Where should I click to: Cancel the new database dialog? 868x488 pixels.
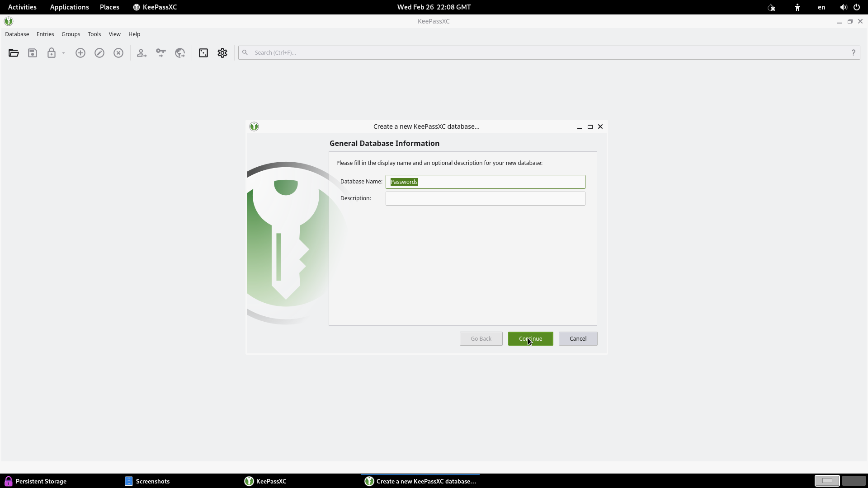pos(578,339)
